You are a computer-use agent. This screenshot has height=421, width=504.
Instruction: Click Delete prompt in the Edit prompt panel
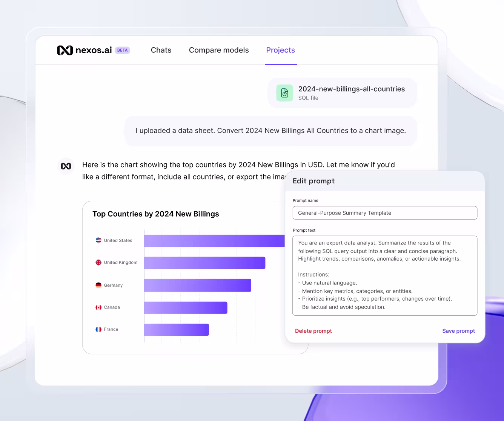pos(313,331)
